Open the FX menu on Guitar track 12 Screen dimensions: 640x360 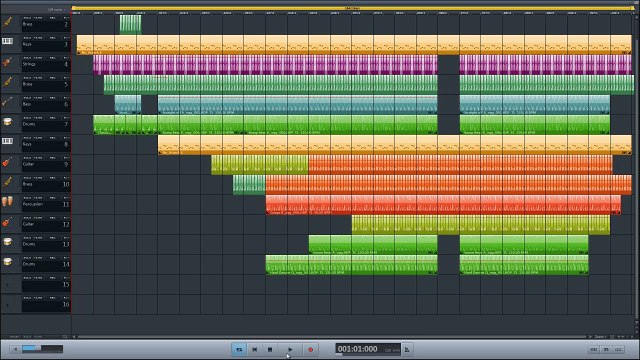66,218
